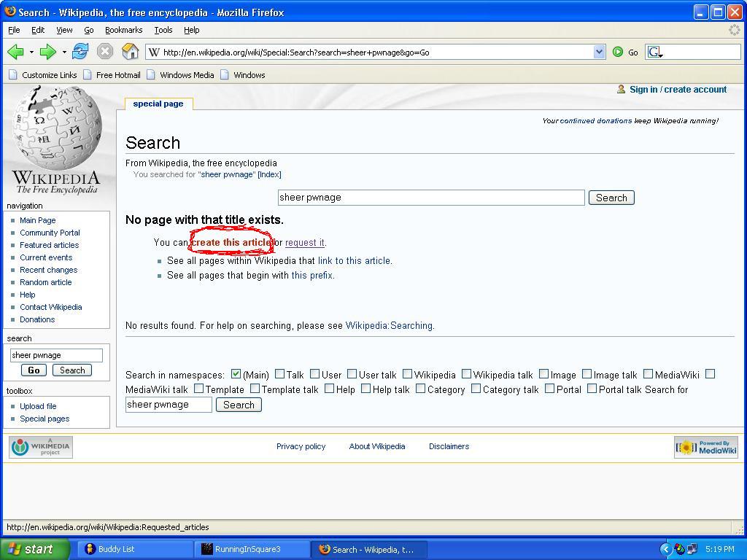Toggle the (Main) namespace checkbox

pos(236,374)
